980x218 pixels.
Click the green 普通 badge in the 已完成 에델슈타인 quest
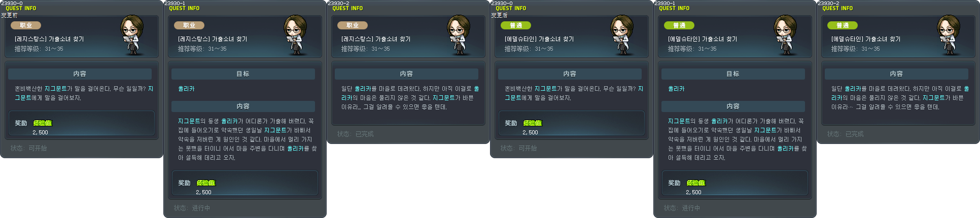click(x=843, y=25)
